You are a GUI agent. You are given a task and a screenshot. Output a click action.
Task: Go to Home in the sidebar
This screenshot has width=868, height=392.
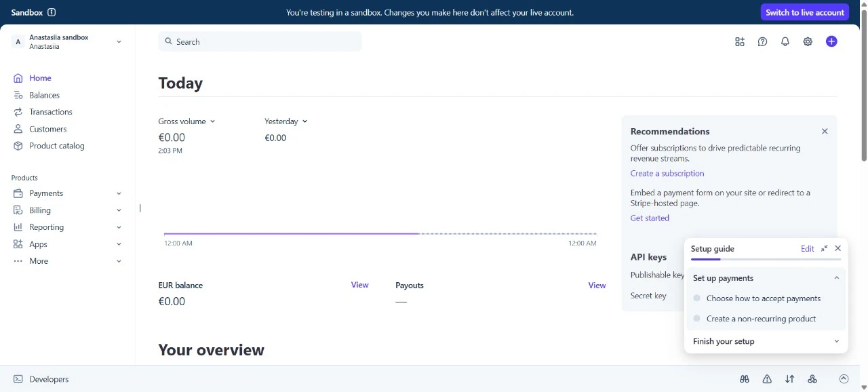(x=41, y=78)
